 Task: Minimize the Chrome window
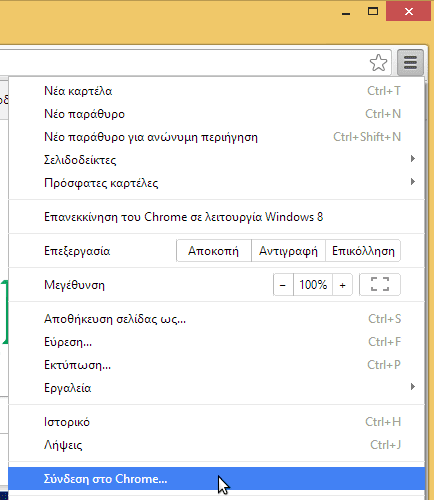point(346,12)
